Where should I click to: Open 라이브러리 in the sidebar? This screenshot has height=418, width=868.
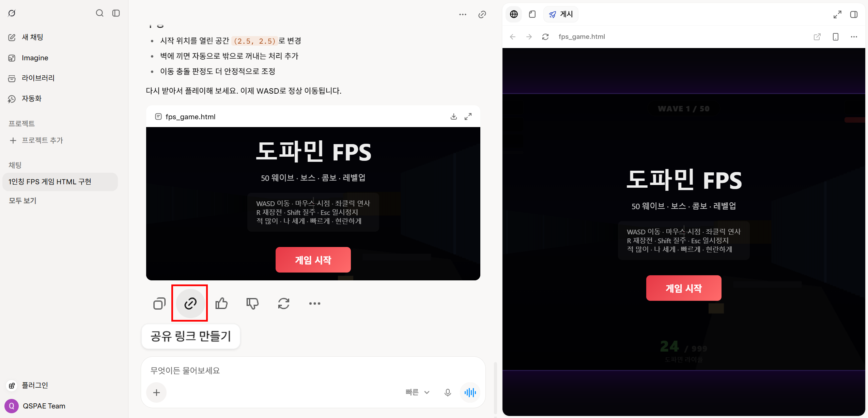pyautogui.click(x=31, y=78)
